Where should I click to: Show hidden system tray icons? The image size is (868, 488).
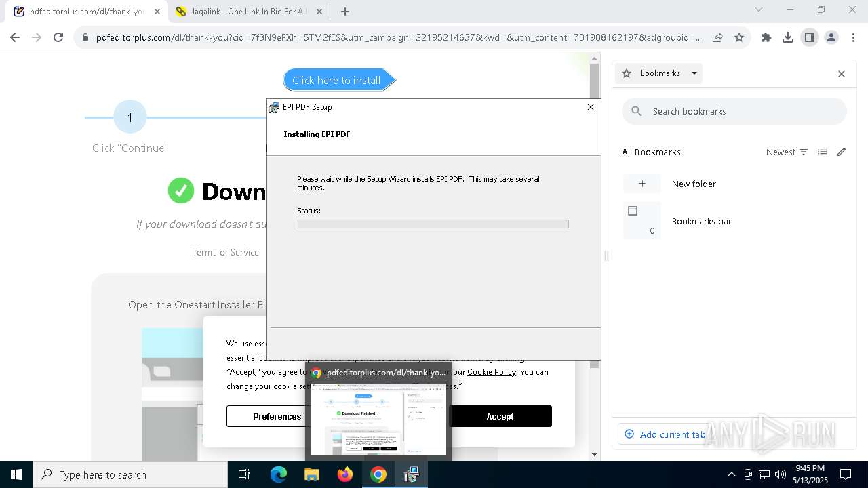tap(731, 474)
